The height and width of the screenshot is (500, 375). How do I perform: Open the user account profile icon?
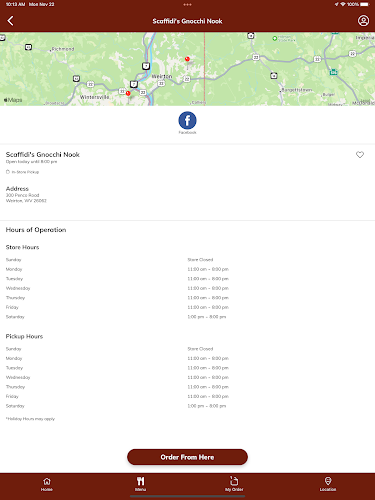(363, 21)
